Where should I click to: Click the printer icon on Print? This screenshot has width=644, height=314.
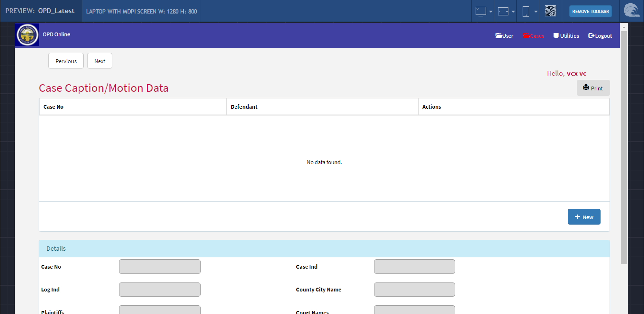click(586, 88)
